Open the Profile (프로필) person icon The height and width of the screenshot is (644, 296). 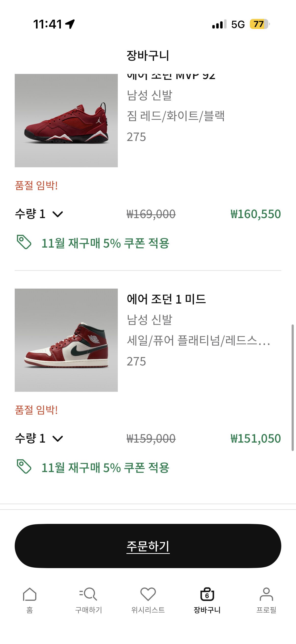click(x=266, y=595)
